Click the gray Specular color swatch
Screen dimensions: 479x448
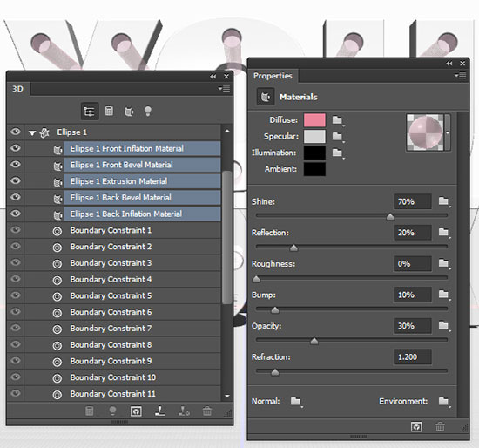tap(314, 136)
